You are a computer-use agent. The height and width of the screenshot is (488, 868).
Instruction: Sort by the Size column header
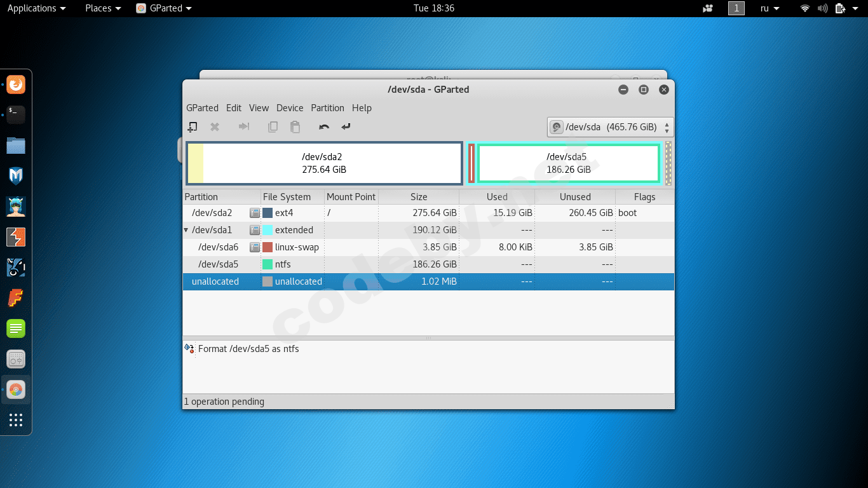[419, 197]
